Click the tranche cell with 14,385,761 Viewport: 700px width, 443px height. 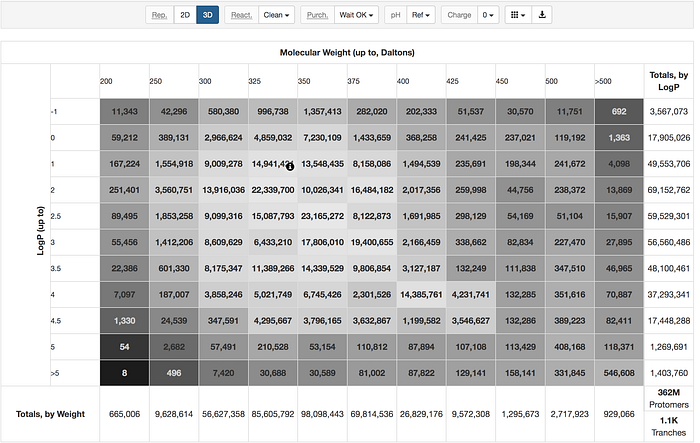tap(421, 295)
